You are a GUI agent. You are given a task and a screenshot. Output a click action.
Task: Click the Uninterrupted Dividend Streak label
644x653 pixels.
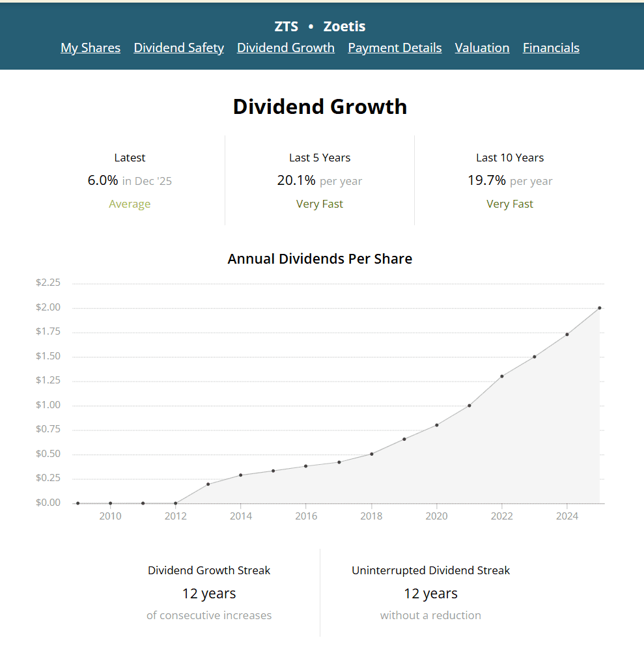430,570
